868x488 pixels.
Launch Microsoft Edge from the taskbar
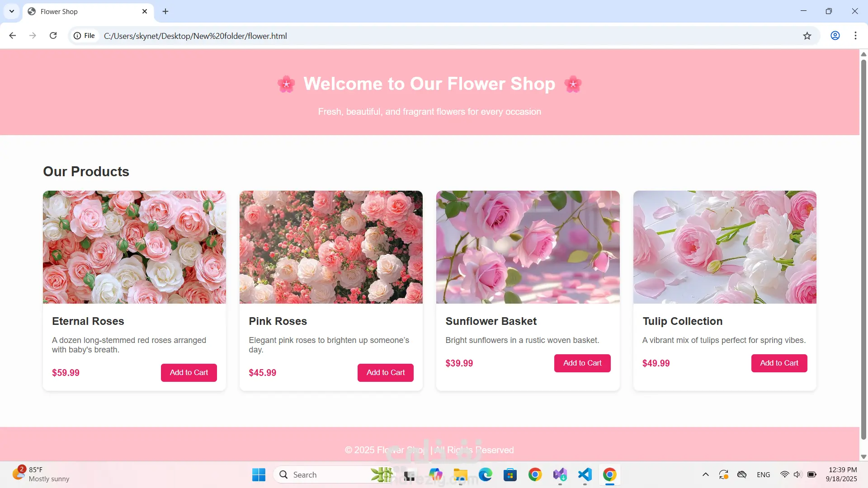point(486,474)
